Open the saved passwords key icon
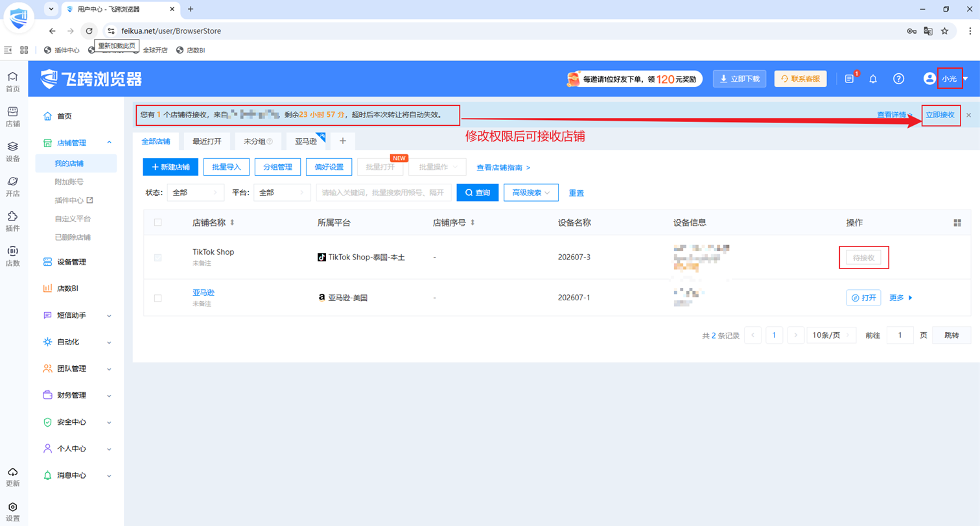 pos(911,30)
